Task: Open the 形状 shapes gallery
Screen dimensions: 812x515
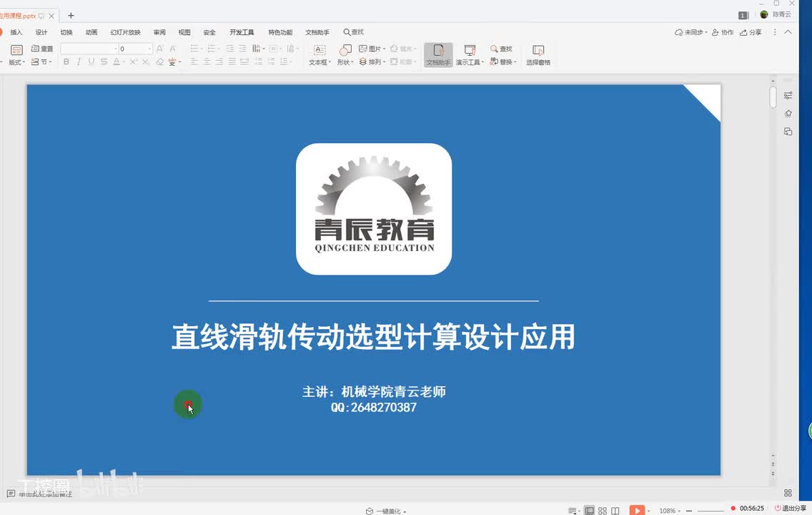Action: coord(345,55)
